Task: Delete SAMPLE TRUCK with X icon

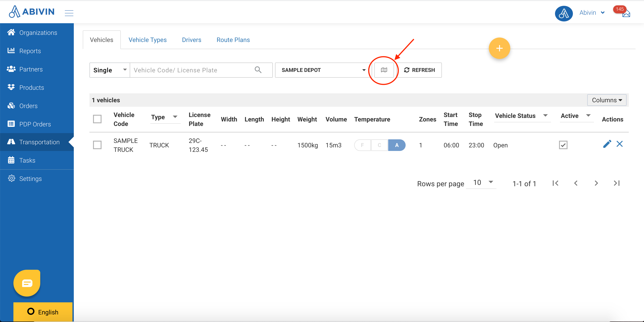Action: 619,144
